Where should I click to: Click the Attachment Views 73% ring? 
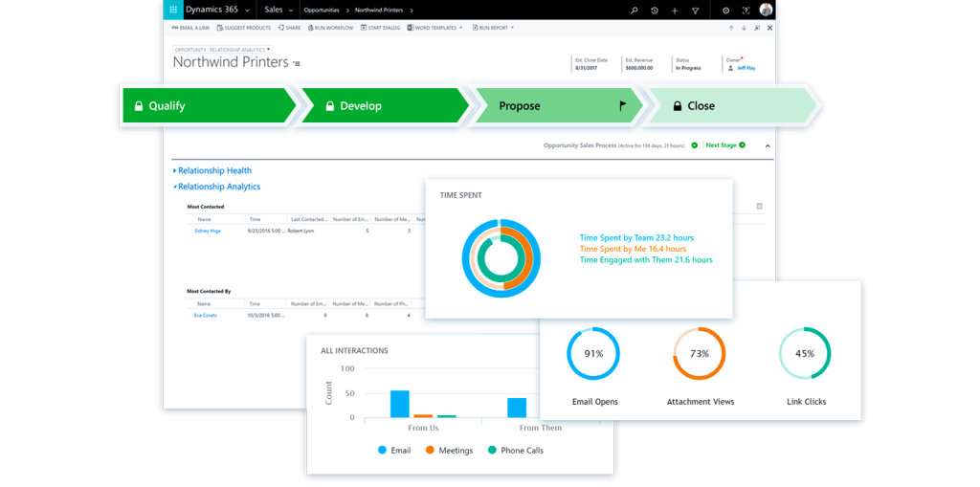pos(700,353)
